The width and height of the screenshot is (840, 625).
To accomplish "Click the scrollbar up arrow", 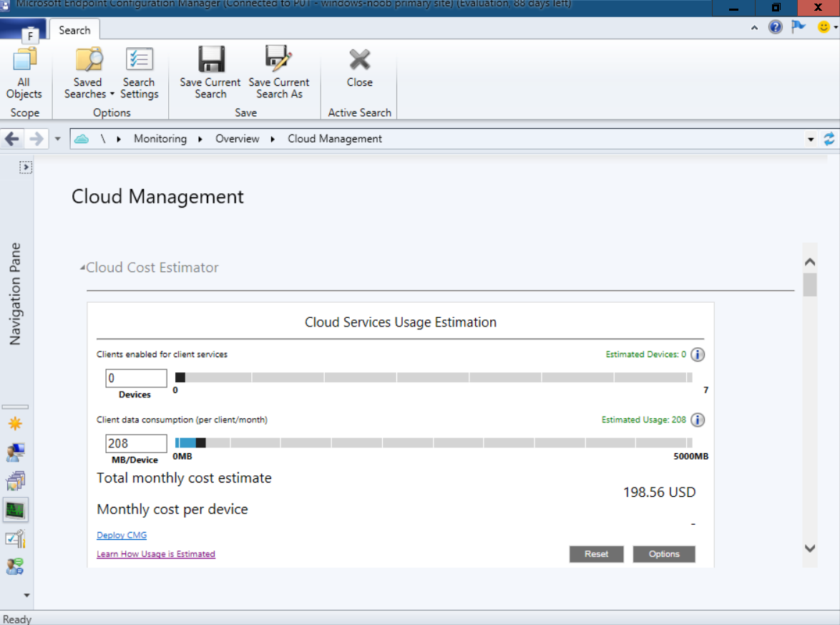I will click(809, 262).
